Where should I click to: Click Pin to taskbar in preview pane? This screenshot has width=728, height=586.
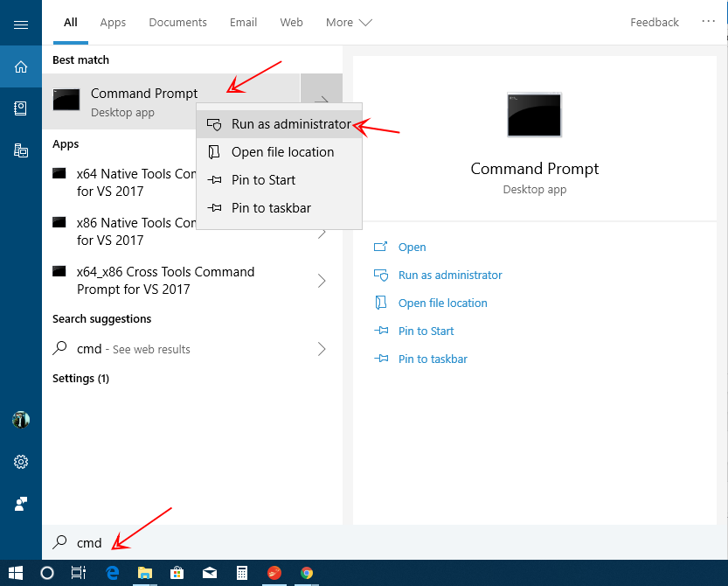pyautogui.click(x=433, y=359)
